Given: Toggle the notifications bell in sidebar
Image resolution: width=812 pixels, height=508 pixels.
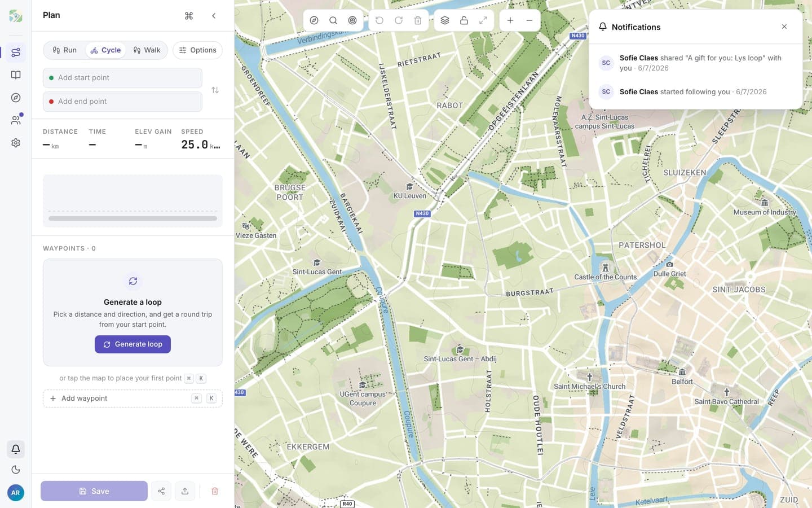Looking at the screenshot, I should coord(16,449).
